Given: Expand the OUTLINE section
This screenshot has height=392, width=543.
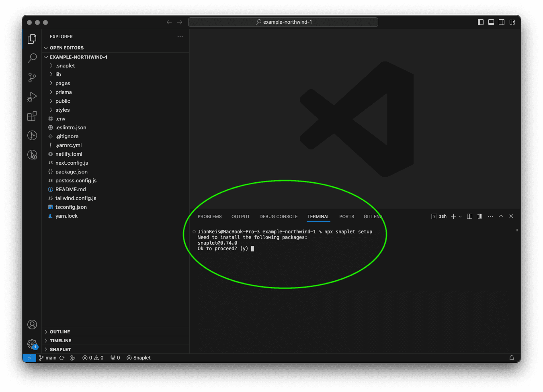Looking at the screenshot, I should pos(60,332).
